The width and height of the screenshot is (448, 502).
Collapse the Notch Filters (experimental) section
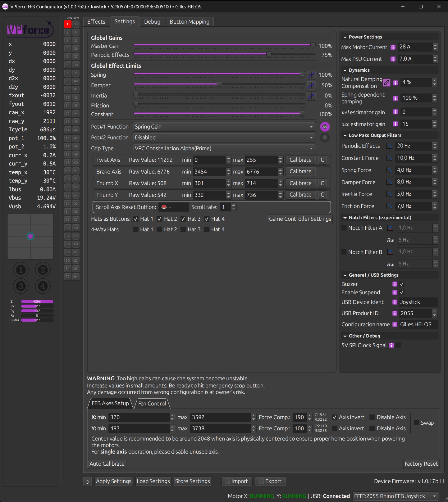click(x=345, y=218)
